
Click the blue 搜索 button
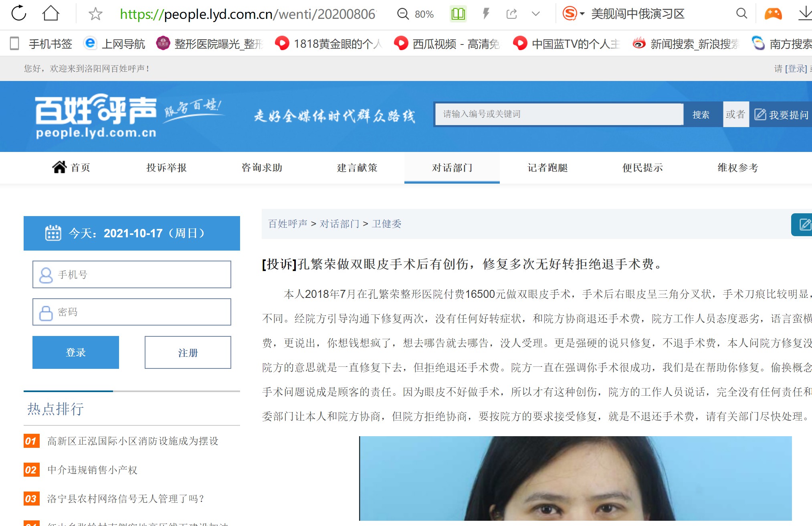point(701,115)
